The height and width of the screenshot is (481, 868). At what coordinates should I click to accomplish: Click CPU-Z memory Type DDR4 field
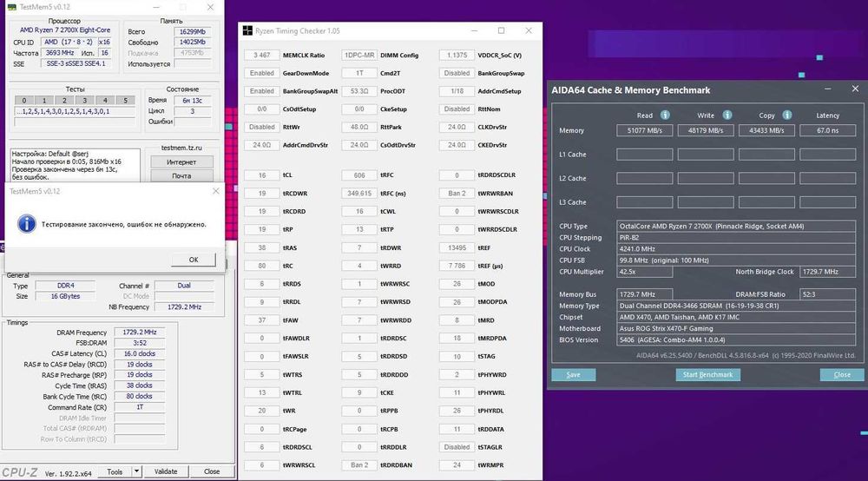pos(65,286)
